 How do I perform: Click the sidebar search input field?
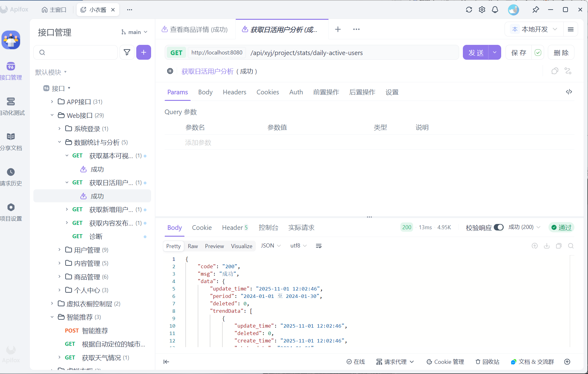(x=76, y=52)
